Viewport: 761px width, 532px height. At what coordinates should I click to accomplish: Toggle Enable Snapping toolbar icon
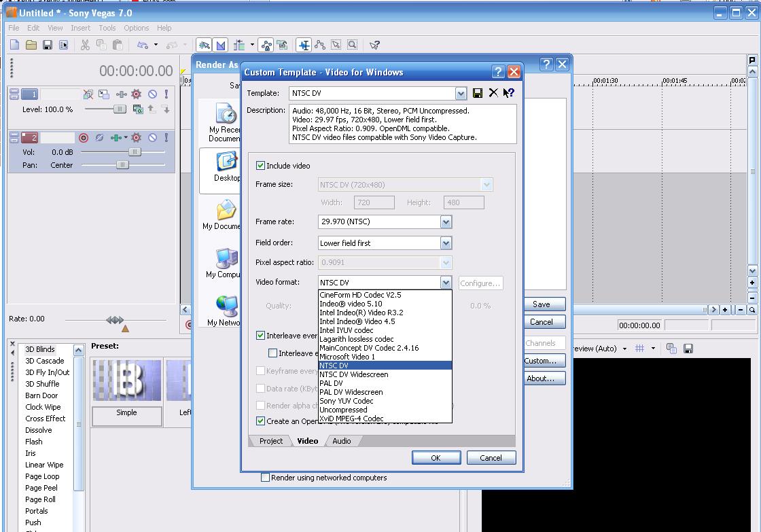click(205, 45)
